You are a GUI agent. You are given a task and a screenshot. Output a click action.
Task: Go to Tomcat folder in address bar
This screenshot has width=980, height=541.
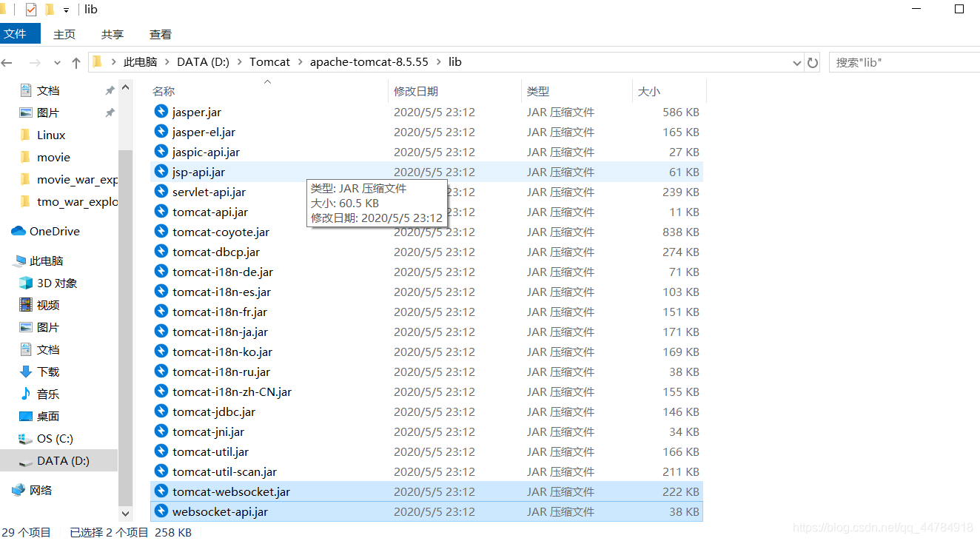[269, 62]
